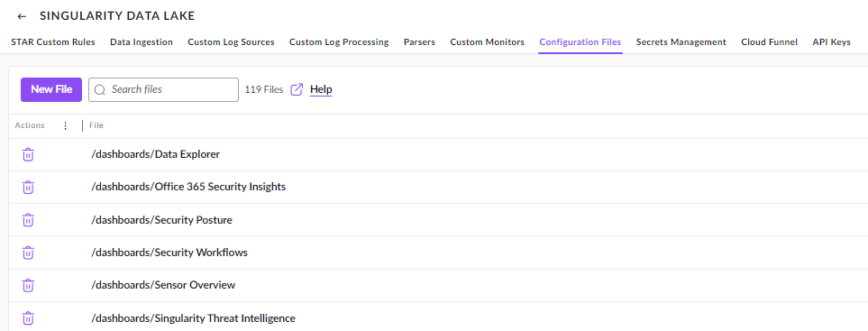
Task: Open the Actions column three-dot menu
Action: (x=65, y=125)
